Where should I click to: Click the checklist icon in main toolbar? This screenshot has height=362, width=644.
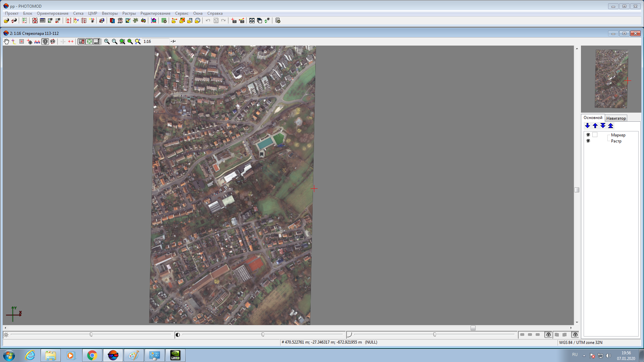coord(24,21)
